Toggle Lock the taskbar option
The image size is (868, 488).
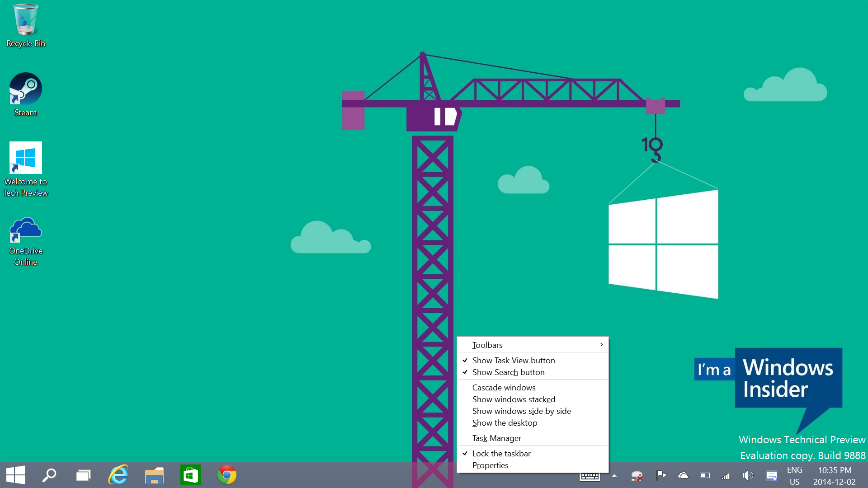pos(501,453)
